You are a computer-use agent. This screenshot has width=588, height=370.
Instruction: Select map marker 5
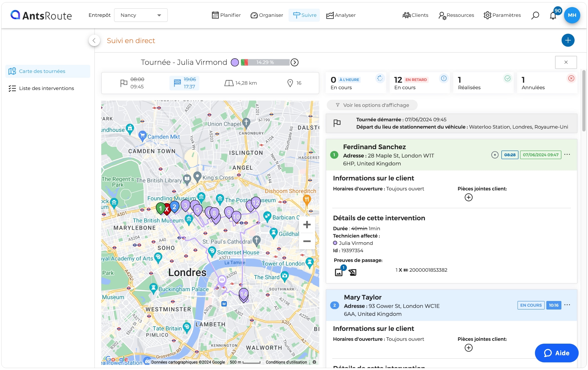(x=198, y=210)
